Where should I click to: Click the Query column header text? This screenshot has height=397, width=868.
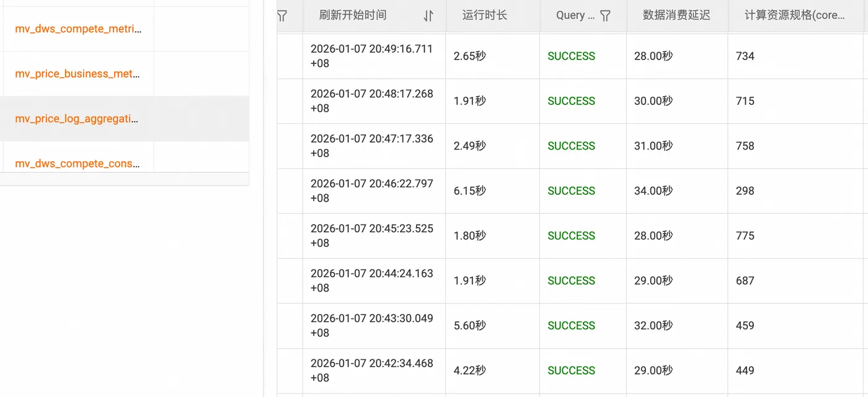pos(570,16)
